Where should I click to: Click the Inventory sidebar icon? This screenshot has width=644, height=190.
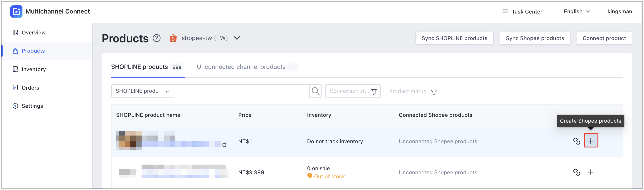15,69
